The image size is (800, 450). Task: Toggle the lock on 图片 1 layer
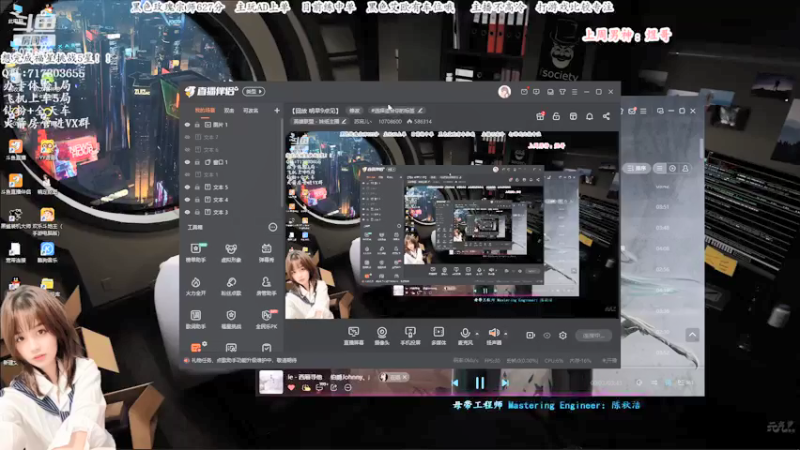[197, 124]
